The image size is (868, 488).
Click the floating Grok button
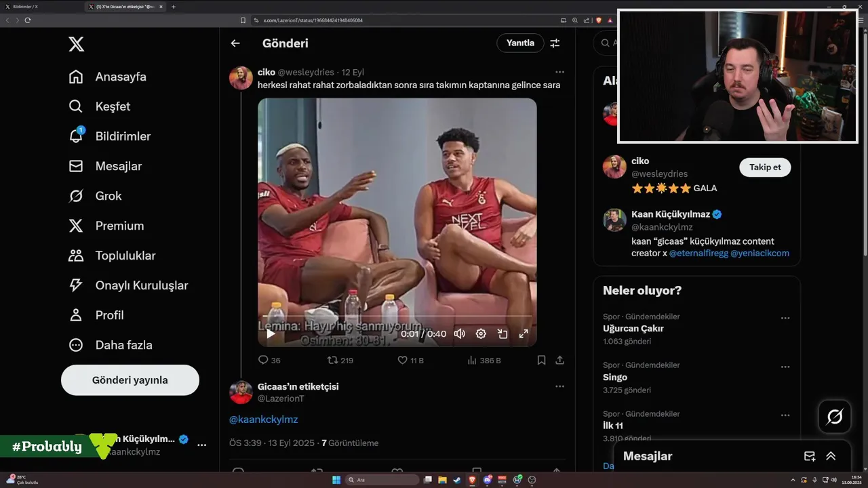(x=835, y=417)
